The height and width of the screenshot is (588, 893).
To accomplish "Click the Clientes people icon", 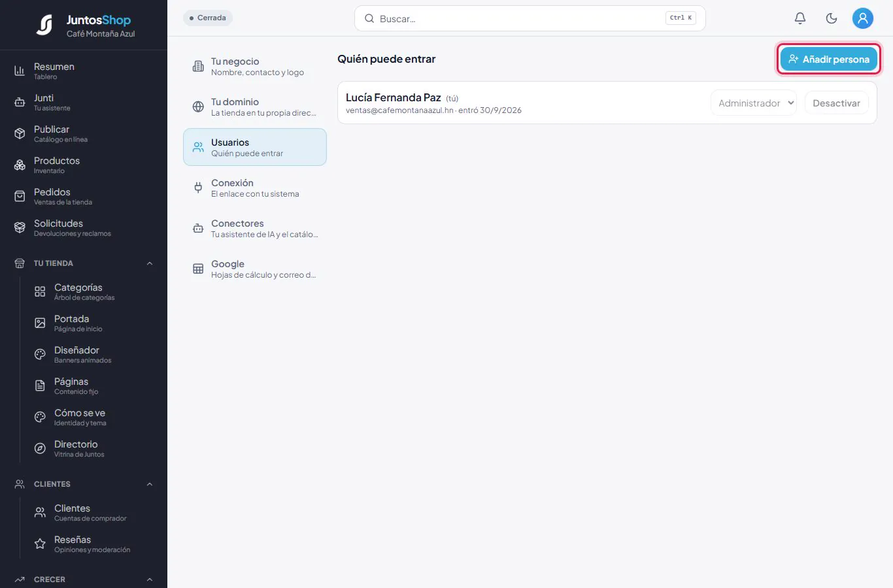I will pos(40,512).
